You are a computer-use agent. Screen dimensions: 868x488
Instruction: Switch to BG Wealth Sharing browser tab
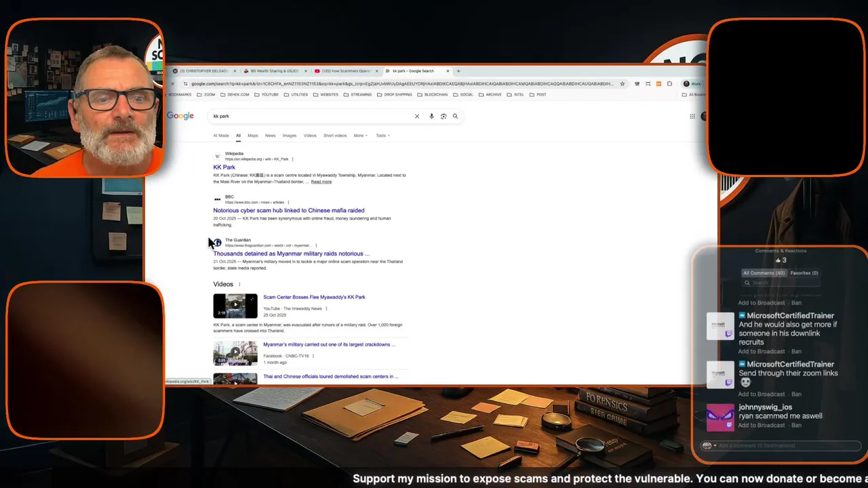[x=275, y=70]
